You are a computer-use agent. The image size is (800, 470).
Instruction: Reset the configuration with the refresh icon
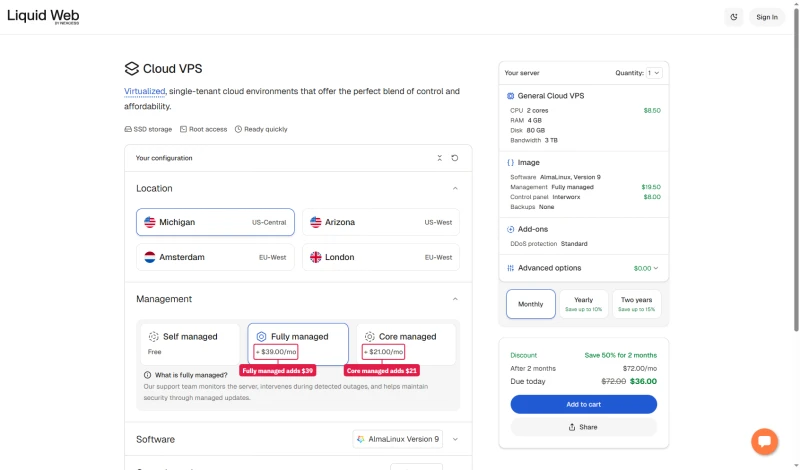pyautogui.click(x=455, y=158)
